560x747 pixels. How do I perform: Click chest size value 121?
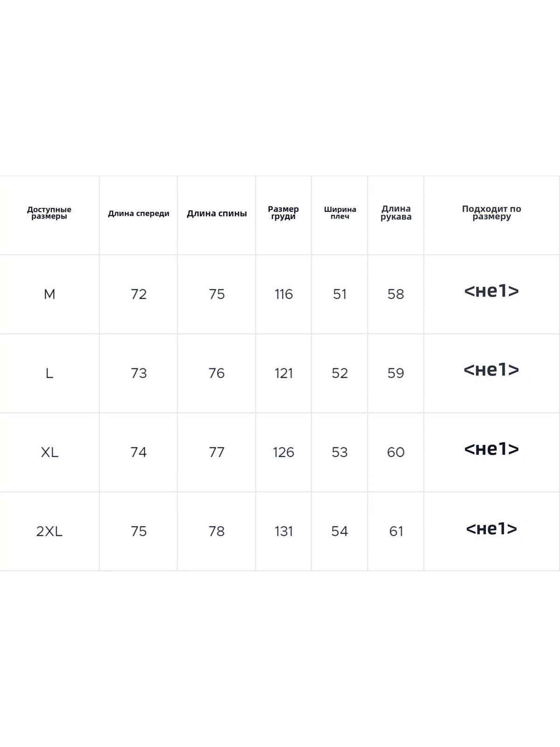point(283,373)
